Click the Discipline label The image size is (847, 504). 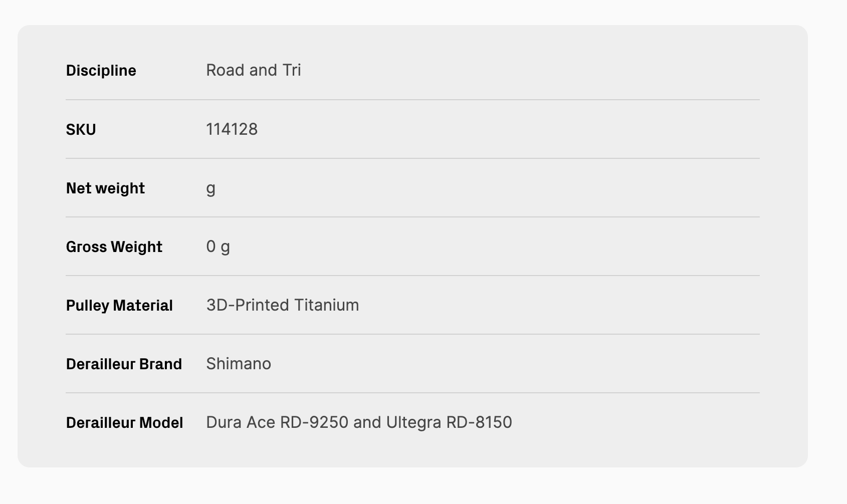101,71
